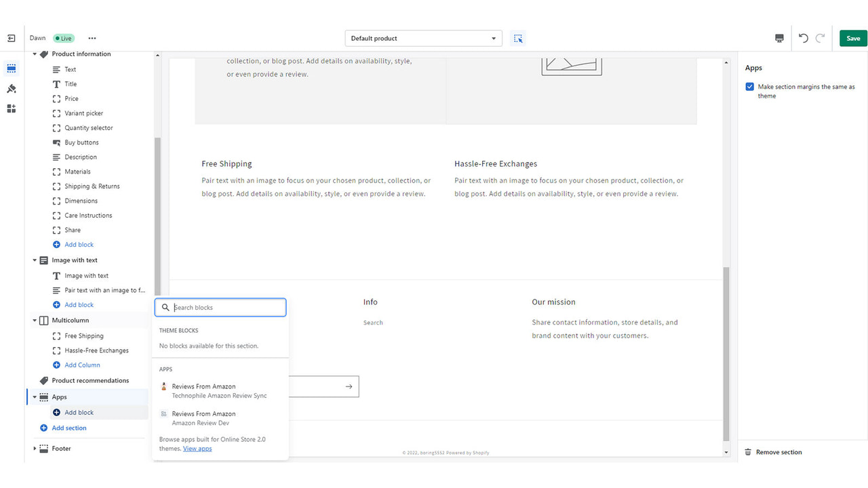Click the full screen preview icon
Screen dimensions: 868x488
click(x=778, y=38)
